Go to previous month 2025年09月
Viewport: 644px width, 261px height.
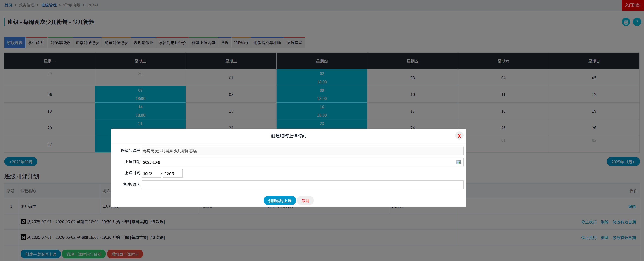[21, 162]
